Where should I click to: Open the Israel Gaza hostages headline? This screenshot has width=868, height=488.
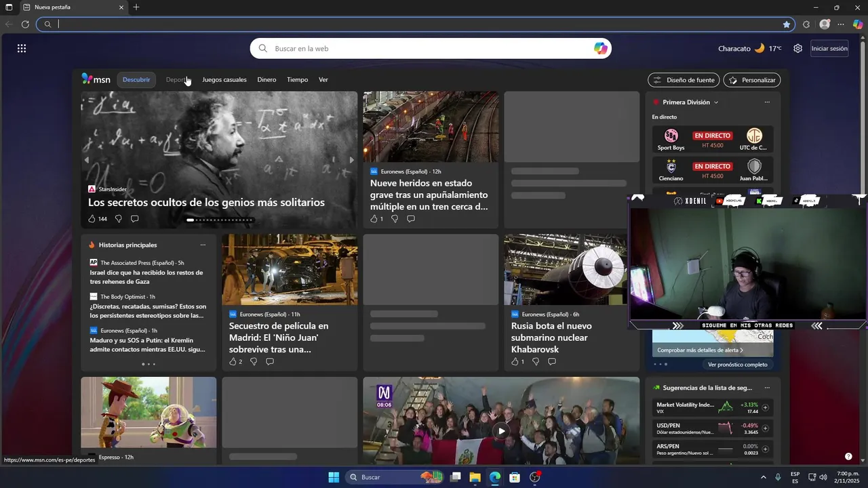(146, 277)
